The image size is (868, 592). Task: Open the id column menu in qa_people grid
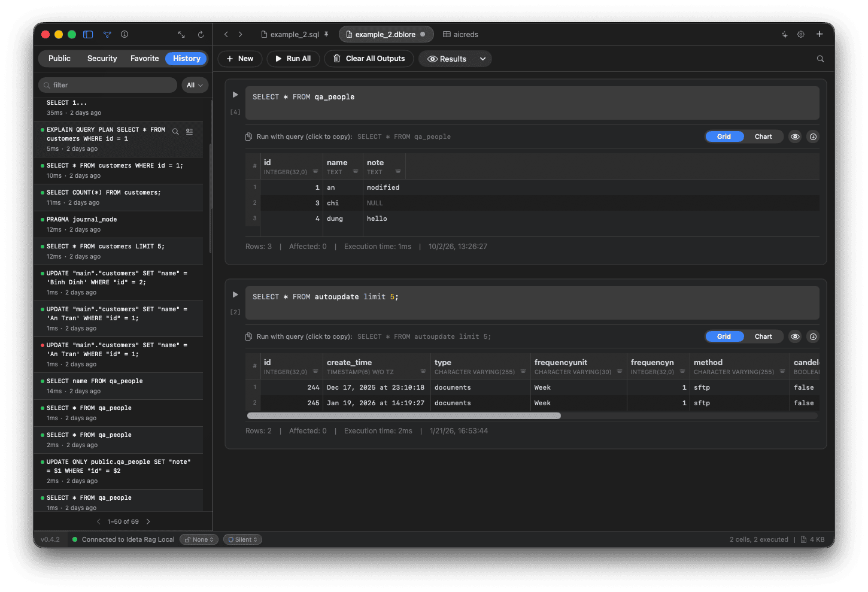pyautogui.click(x=315, y=172)
